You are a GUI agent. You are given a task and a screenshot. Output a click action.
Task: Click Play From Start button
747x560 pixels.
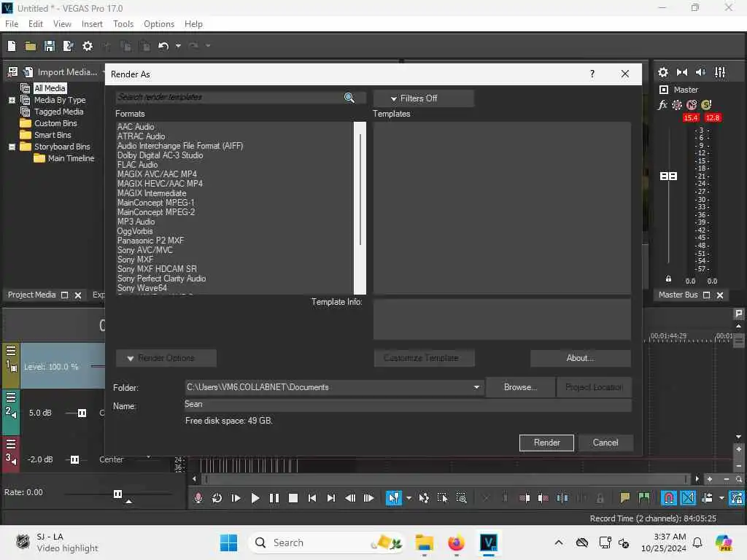point(236,498)
